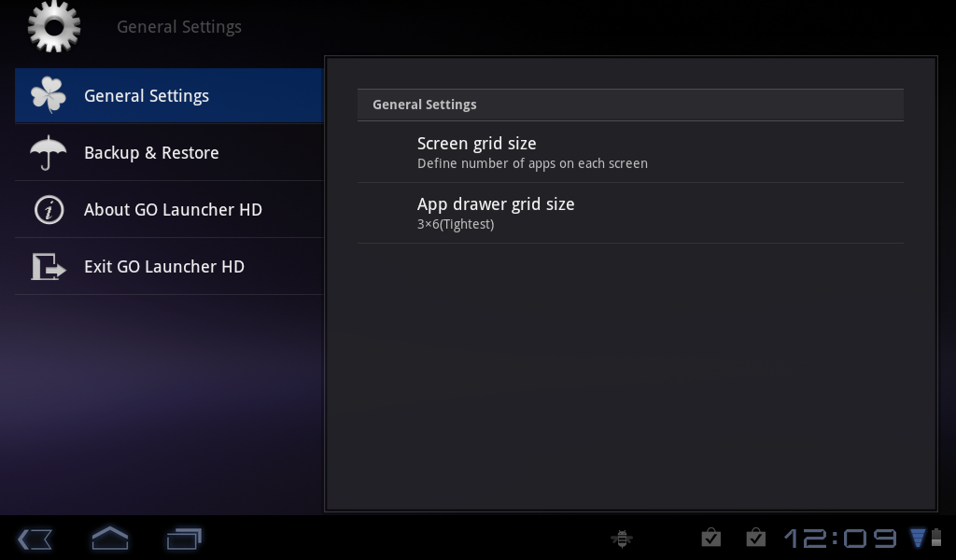Screen dimensions: 956x560
Task: Tap the Recent apps button
Action: (184, 539)
